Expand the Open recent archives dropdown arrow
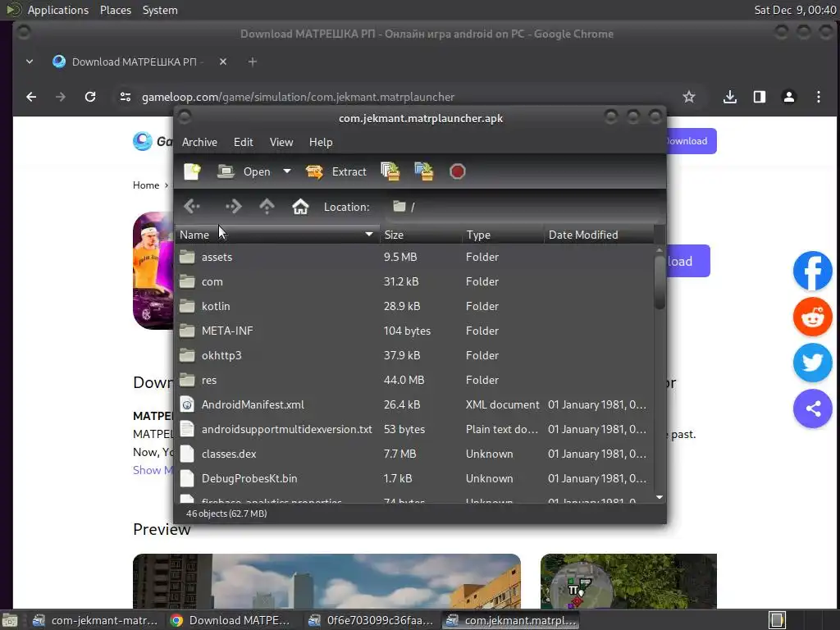840x630 pixels. 287,171
